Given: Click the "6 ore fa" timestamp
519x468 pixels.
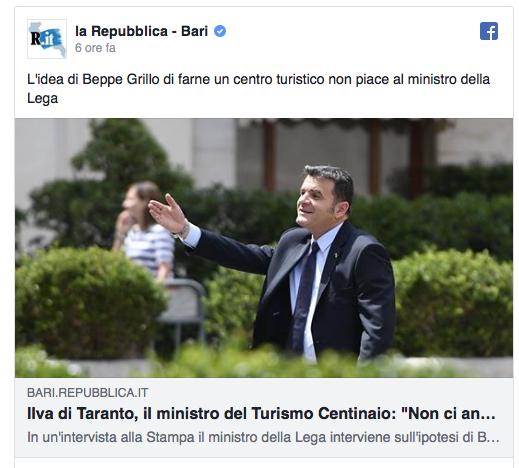Looking at the screenshot, I should pos(95,48).
